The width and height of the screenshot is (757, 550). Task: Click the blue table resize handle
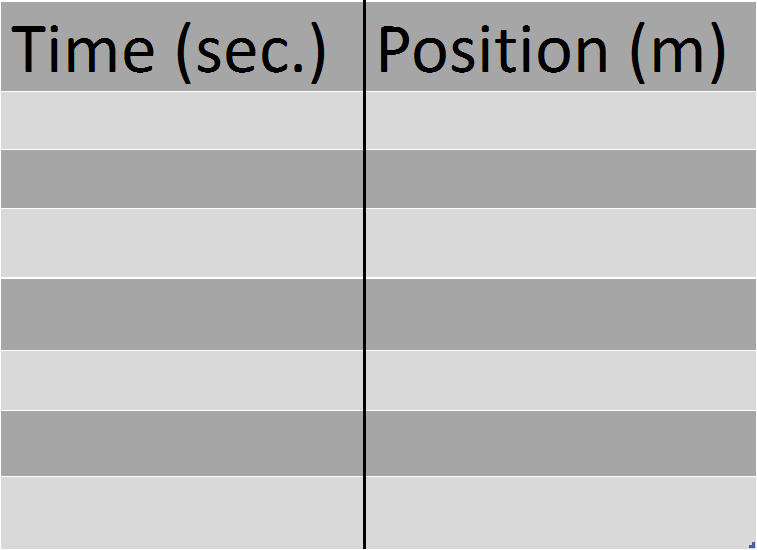pyautogui.click(x=752, y=543)
